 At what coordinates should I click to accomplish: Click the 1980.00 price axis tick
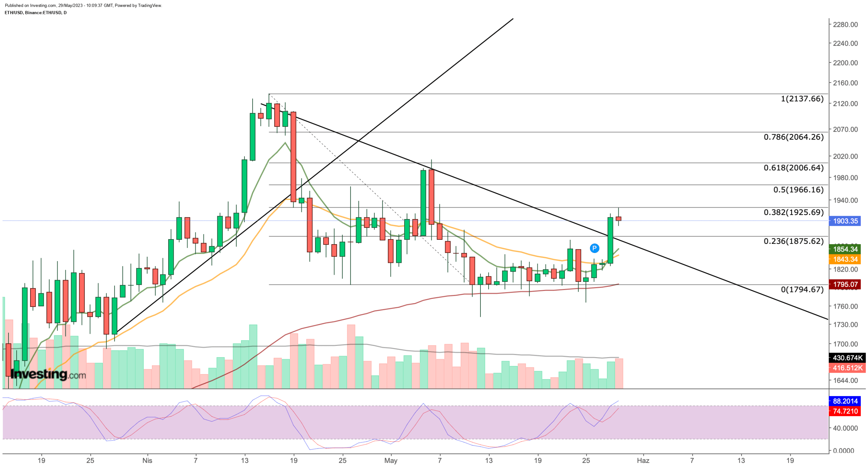click(845, 177)
